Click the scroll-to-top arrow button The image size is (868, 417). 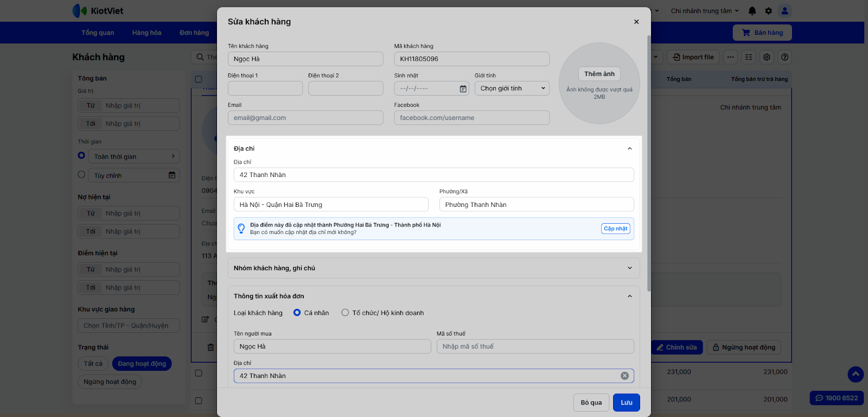[856, 374]
